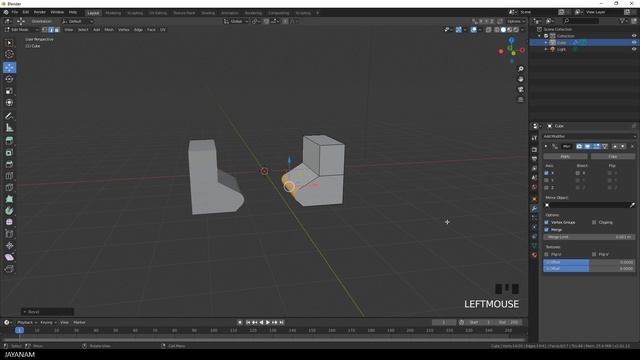Viewport: 640px width, 360px height.
Task: Open the Edit Mode dropdown
Action: (x=21, y=30)
